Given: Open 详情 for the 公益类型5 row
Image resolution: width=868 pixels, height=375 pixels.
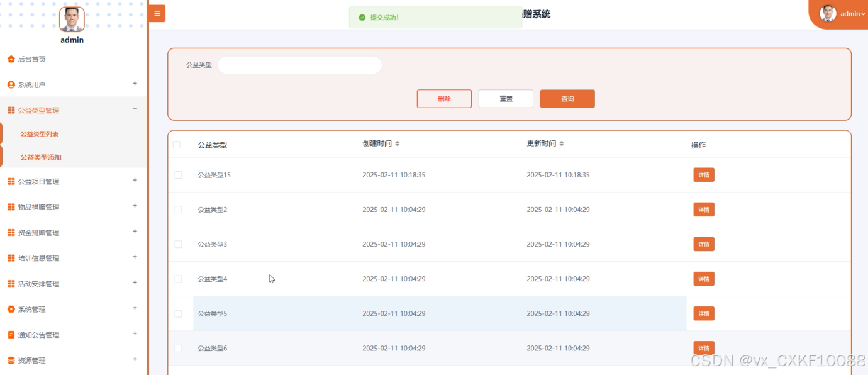Looking at the screenshot, I should point(704,313).
